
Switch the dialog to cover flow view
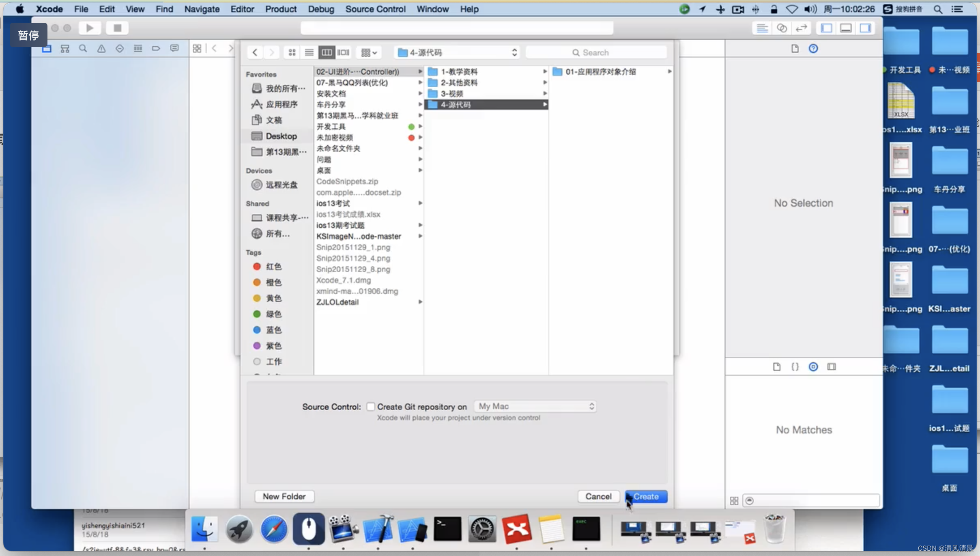point(343,52)
